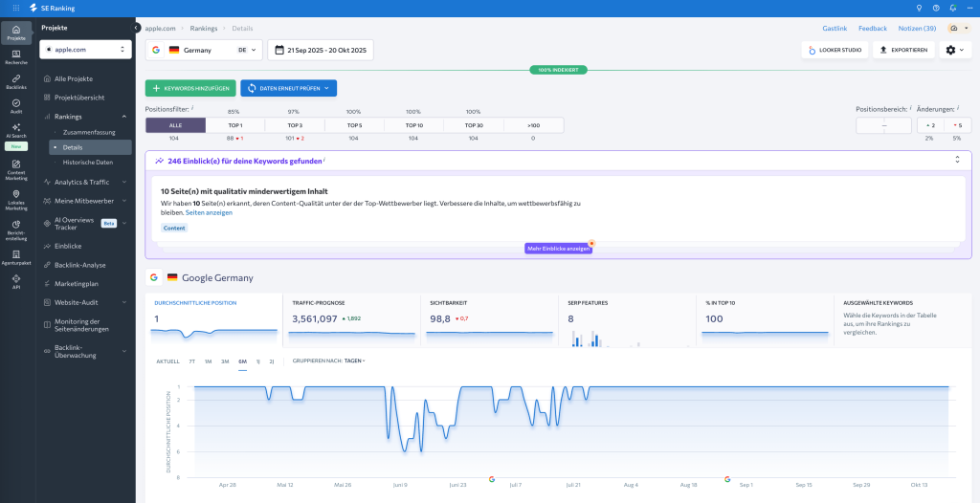The image size is (980, 503).
Task: Click the Keywords hinzufügen button
Action: coord(190,88)
